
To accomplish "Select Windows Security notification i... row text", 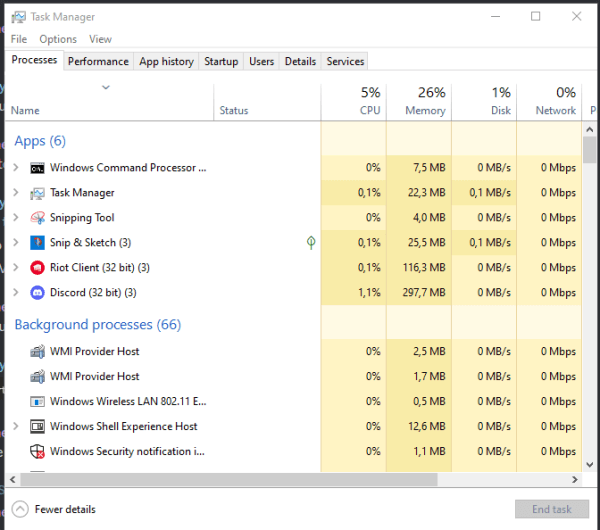I will 127,452.
